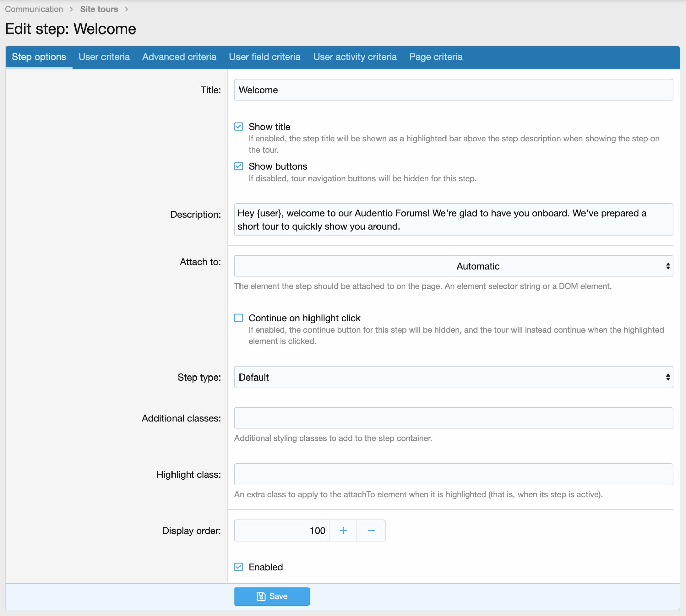Click the Description text area

454,220
